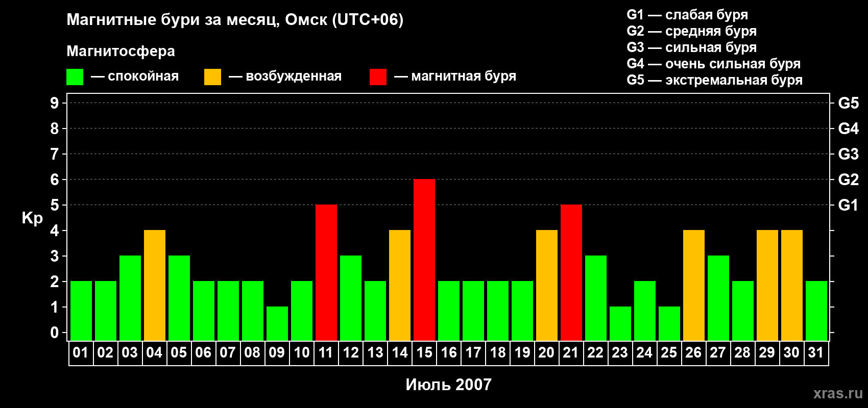The width and height of the screenshot is (868, 408).
Task: Select the red bar for day 21
Action: point(571,272)
